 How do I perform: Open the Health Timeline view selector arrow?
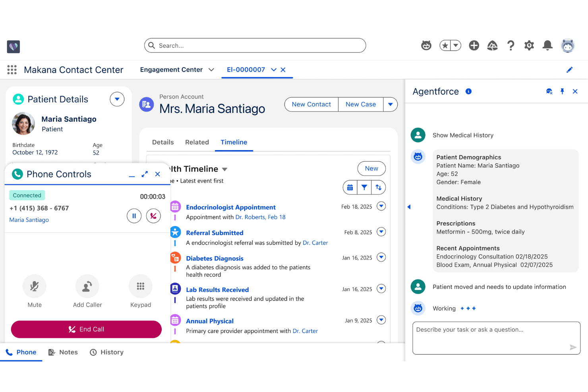(225, 169)
